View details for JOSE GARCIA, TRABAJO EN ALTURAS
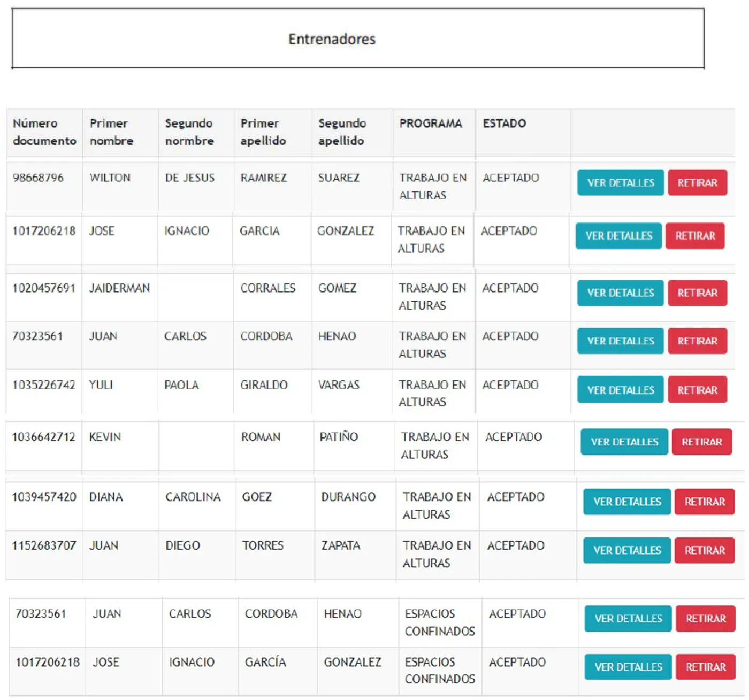Viewport: 749px width, 700px height. pos(618,236)
